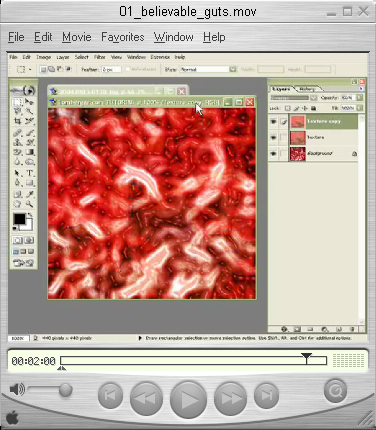The width and height of the screenshot is (376, 430).
Task: Select the Rectangular Marquee tool in toolbox
Action: pos(18,102)
